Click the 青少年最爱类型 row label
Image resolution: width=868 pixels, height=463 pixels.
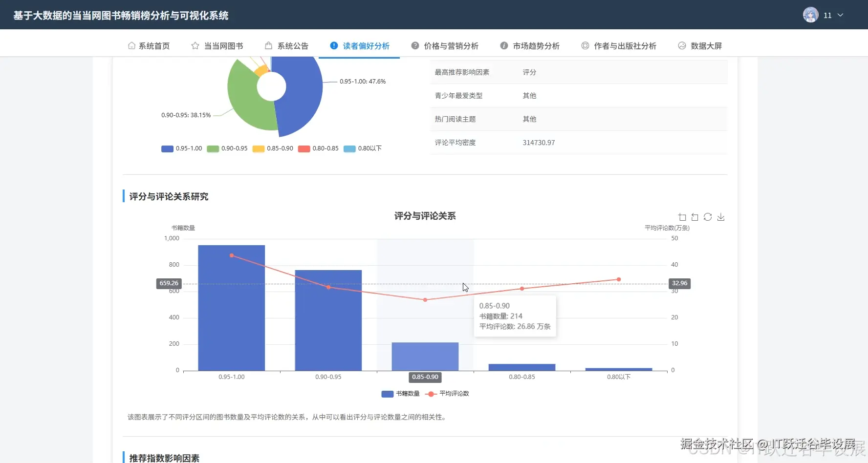click(x=458, y=96)
